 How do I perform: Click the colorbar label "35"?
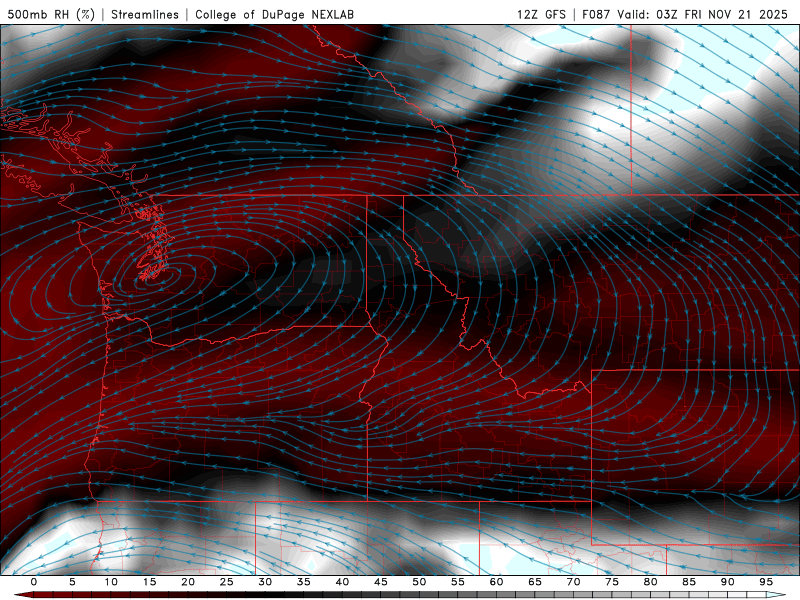click(x=304, y=582)
